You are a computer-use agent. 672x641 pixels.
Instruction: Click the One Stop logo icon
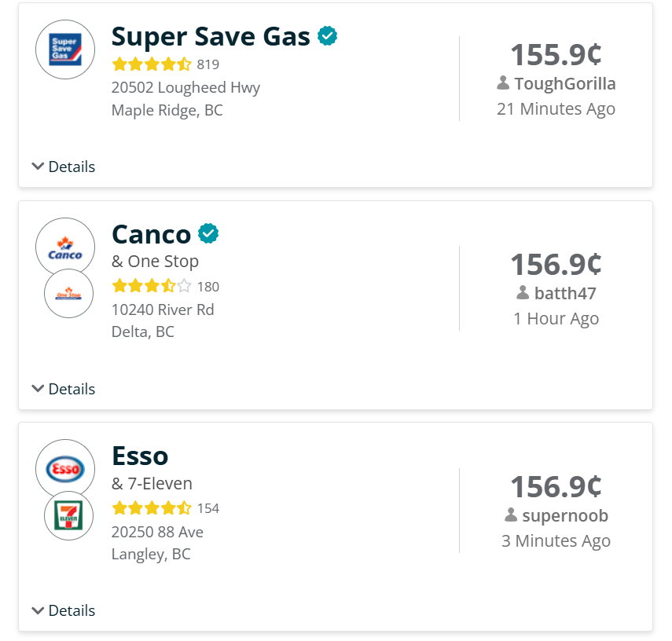pos(68,294)
